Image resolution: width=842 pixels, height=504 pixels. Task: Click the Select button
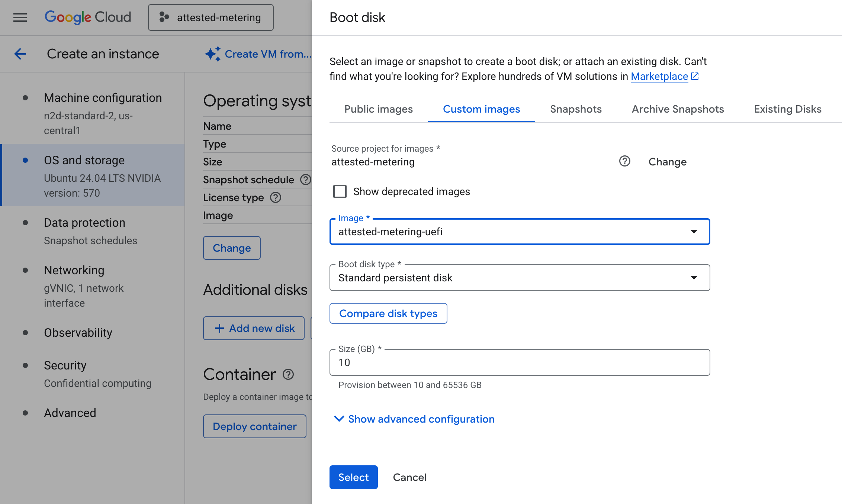pos(353,477)
